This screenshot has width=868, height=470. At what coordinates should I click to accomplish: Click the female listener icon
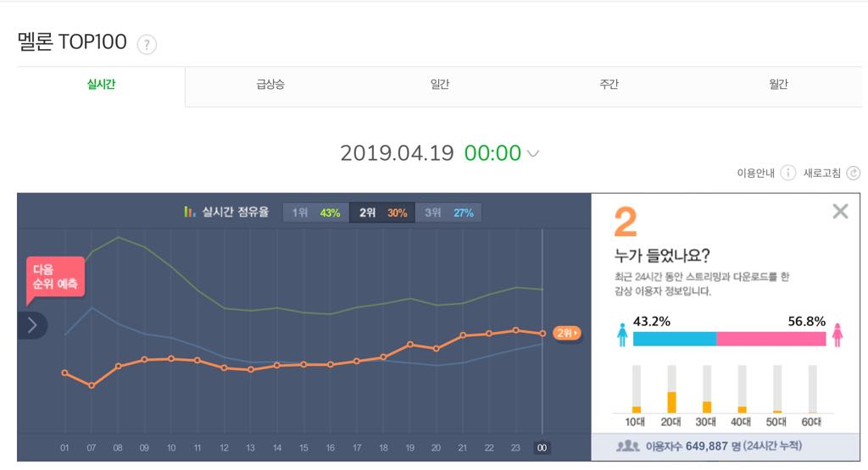pyautogui.click(x=837, y=335)
